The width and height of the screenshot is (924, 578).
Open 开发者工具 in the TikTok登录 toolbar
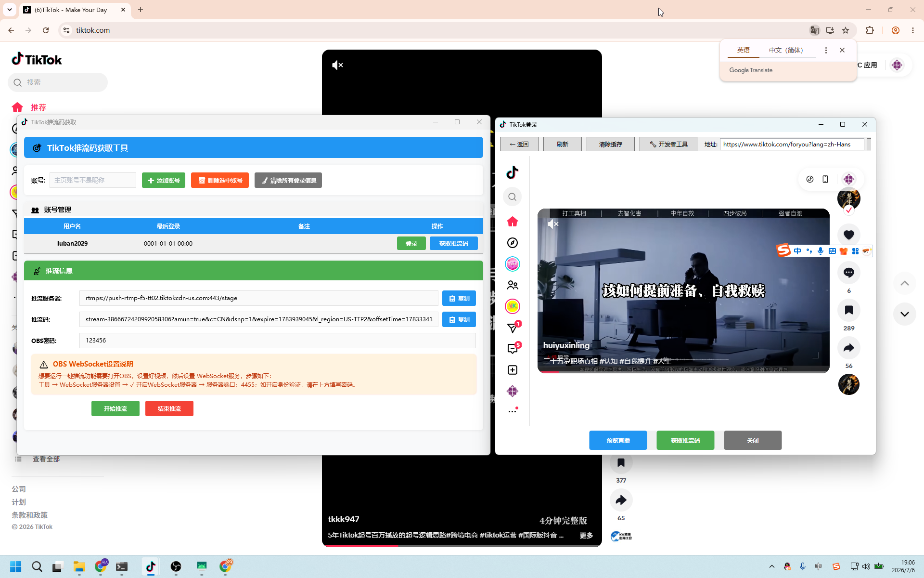[x=668, y=144]
